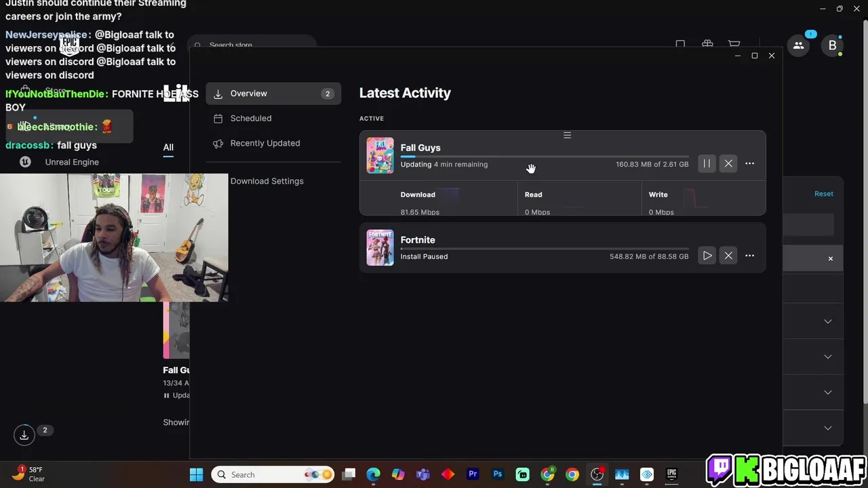Click the Fortnite title text
Viewport: 868px width, 488px height.
pyautogui.click(x=418, y=240)
